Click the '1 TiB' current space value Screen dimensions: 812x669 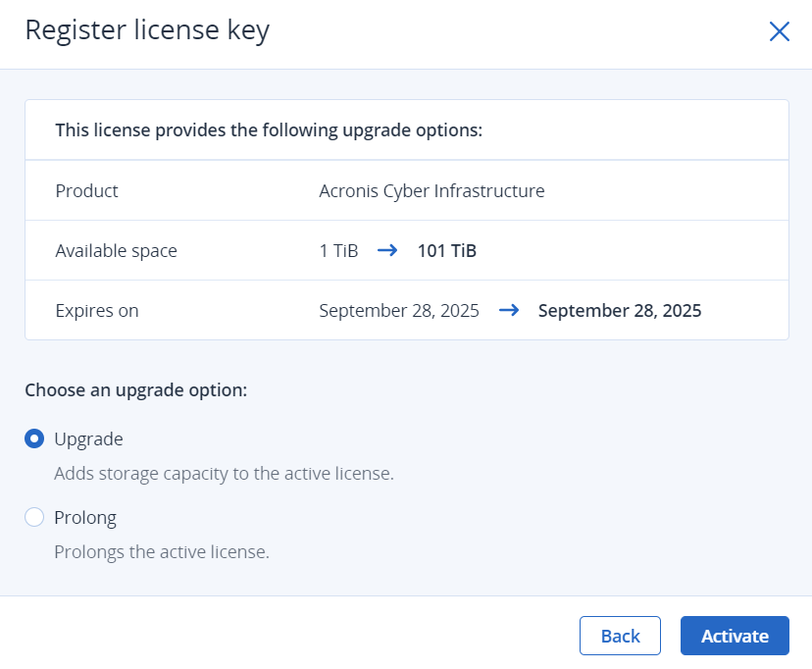[338, 251]
